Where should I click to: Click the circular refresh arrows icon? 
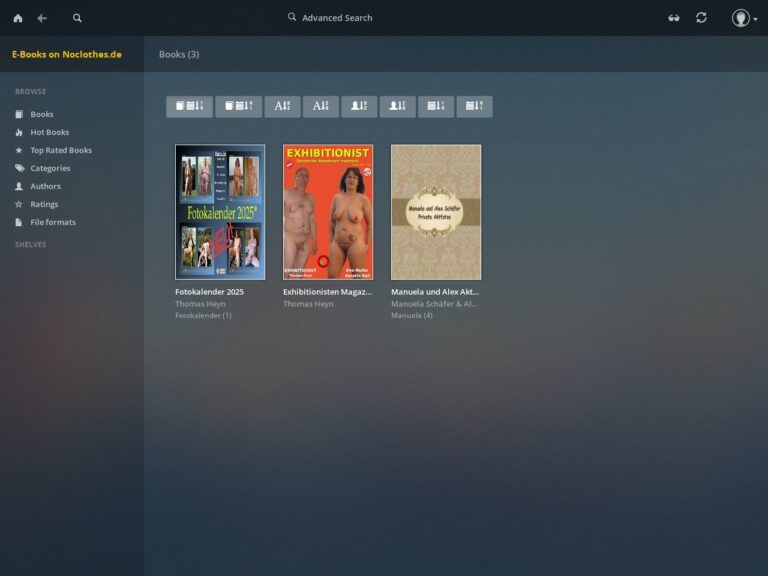coord(701,18)
